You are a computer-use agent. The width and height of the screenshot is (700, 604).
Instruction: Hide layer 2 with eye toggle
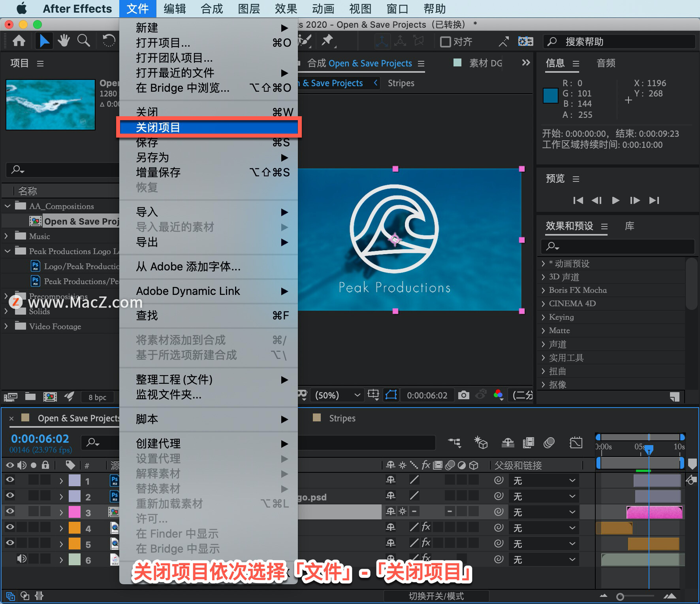click(x=10, y=495)
